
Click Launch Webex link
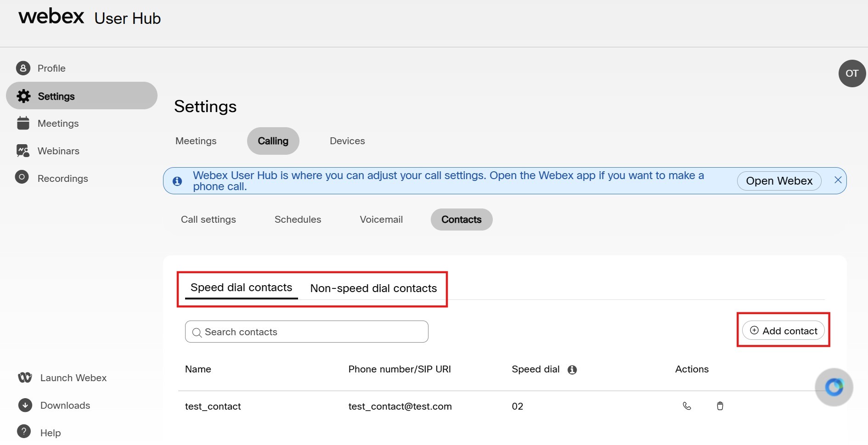pyautogui.click(x=73, y=378)
